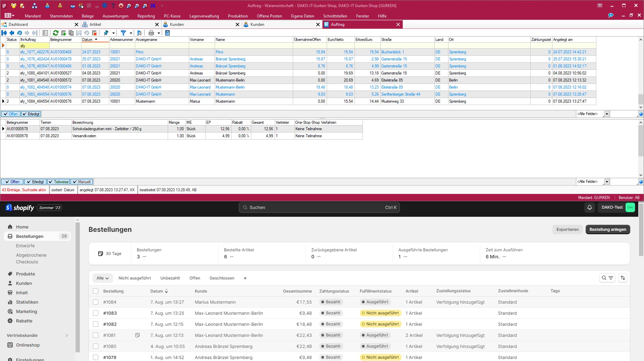Copy the current record via the copy icon
644x361 pixels.
(x=71, y=33)
